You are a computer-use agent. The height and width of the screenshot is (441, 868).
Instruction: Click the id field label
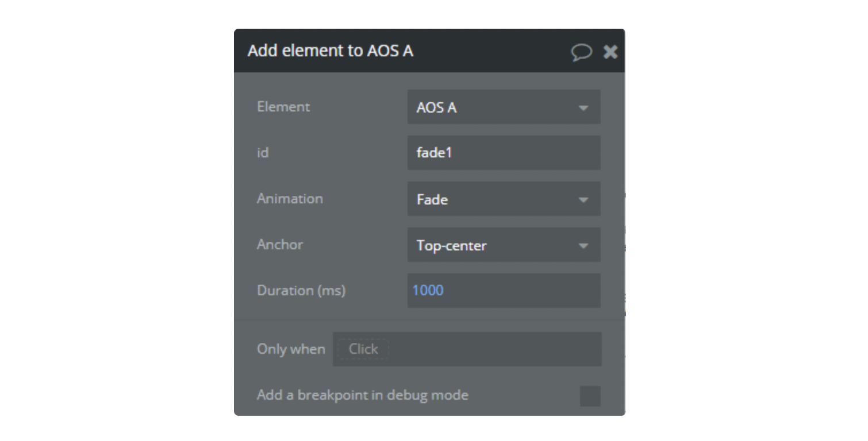(263, 153)
